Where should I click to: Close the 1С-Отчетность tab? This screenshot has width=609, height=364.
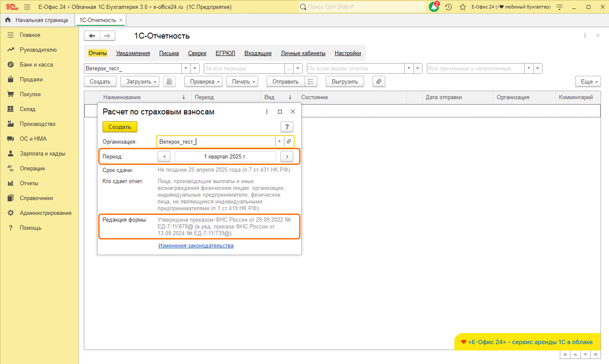(x=121, y=20)
